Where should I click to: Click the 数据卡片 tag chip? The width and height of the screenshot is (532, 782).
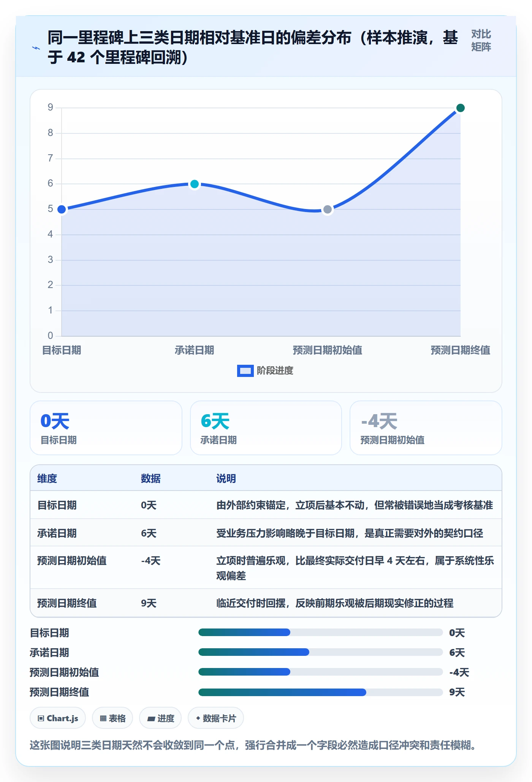[216, 718]
